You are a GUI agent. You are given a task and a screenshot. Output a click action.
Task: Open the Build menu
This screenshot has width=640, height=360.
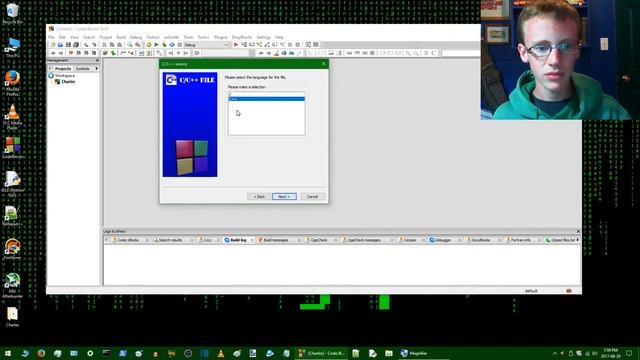pyautogui.click(x=121, y=37)
